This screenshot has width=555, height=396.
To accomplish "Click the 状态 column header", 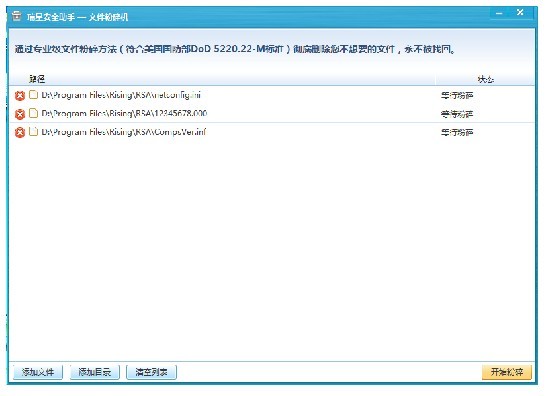I will tap(486, 79).
